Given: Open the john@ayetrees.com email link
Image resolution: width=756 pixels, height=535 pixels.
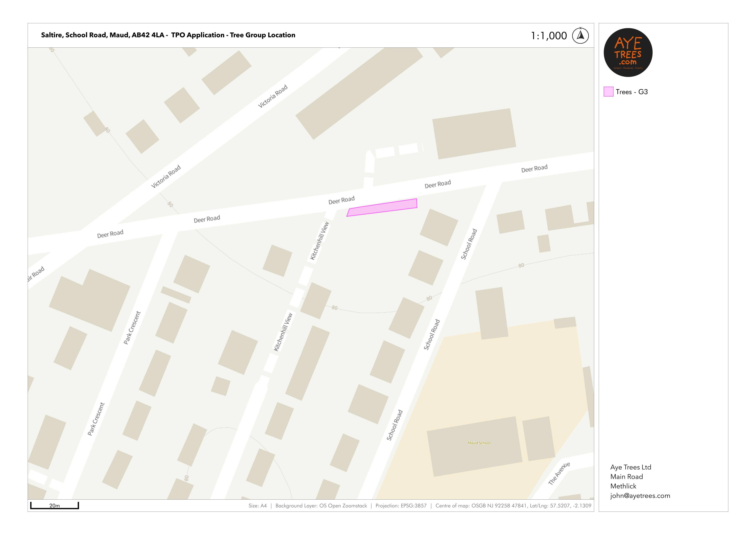Looking at the screenshot, I should tap(640, 495).
